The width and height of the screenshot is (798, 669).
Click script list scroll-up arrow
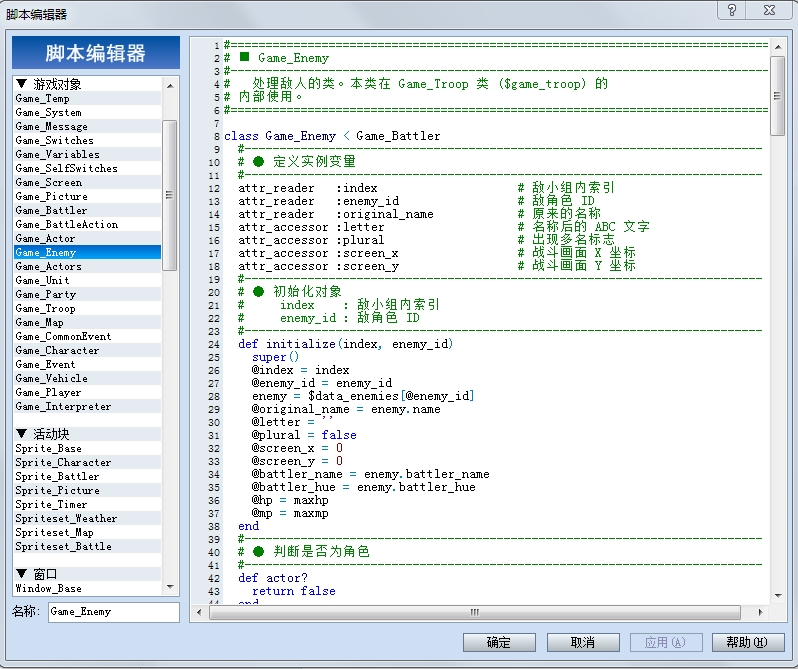pos(170,85)
